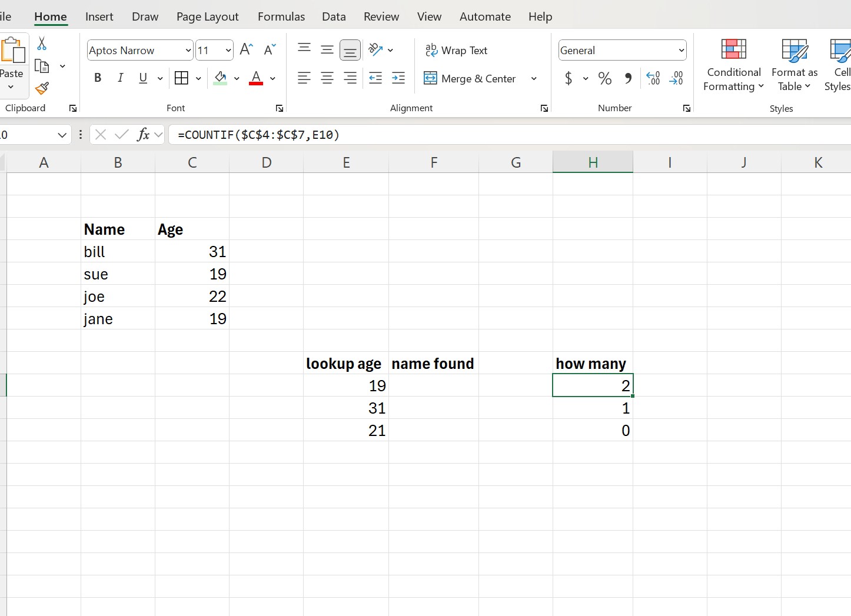Viewport: 851px width, 616px height.
Task: Click Insert Function fx icon
Action: pos(143,135)
